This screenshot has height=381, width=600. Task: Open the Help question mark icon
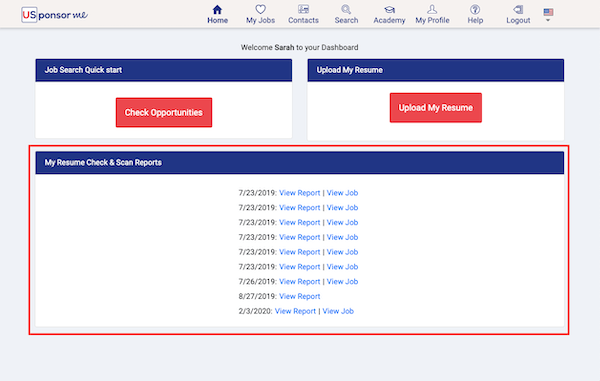pyautogui.click(x=475, y=9)
